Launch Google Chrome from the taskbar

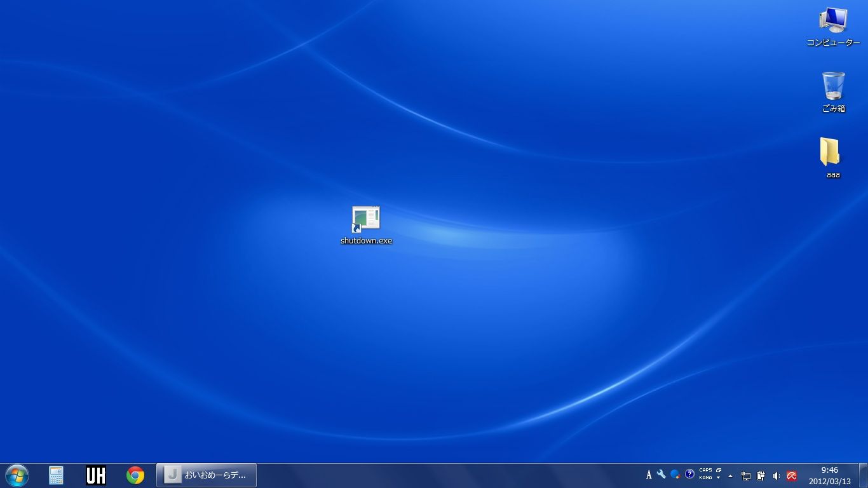135,475
